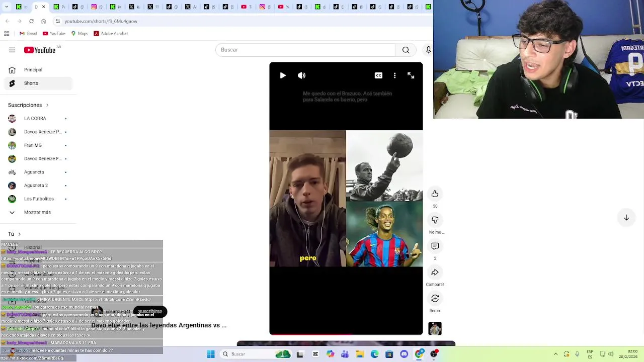Open the Maps bookmark
The image size is (644, 362).
[79, 33]
